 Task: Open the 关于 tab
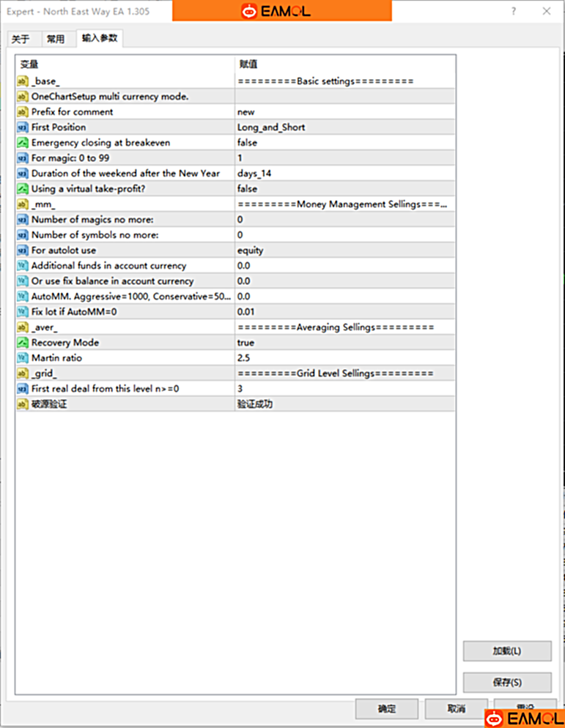23,39
